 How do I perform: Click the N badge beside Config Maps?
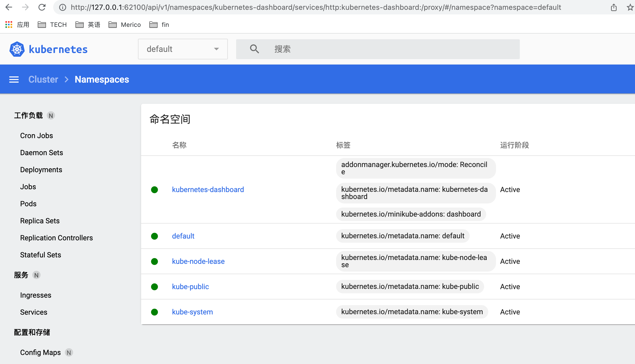69,352
